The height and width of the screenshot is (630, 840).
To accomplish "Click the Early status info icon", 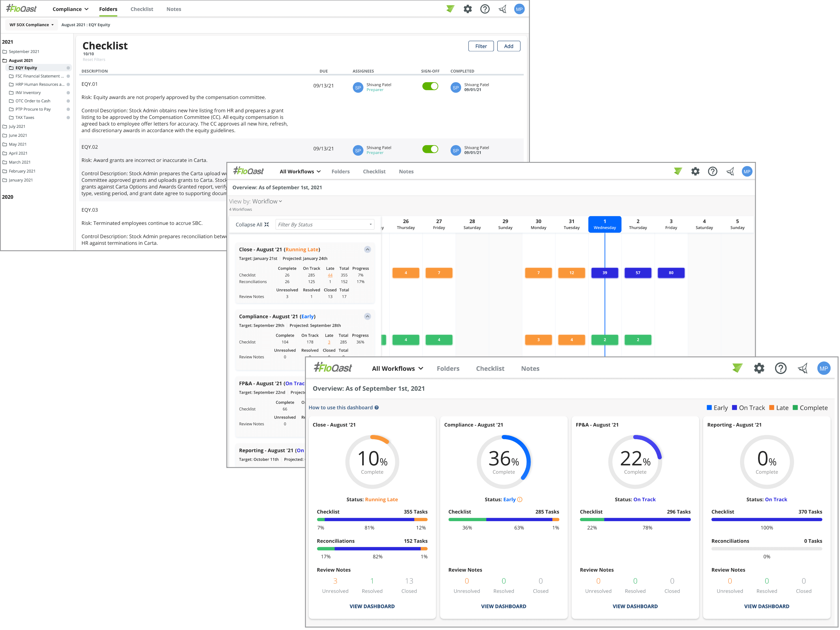I will click(x=520, y=499).
